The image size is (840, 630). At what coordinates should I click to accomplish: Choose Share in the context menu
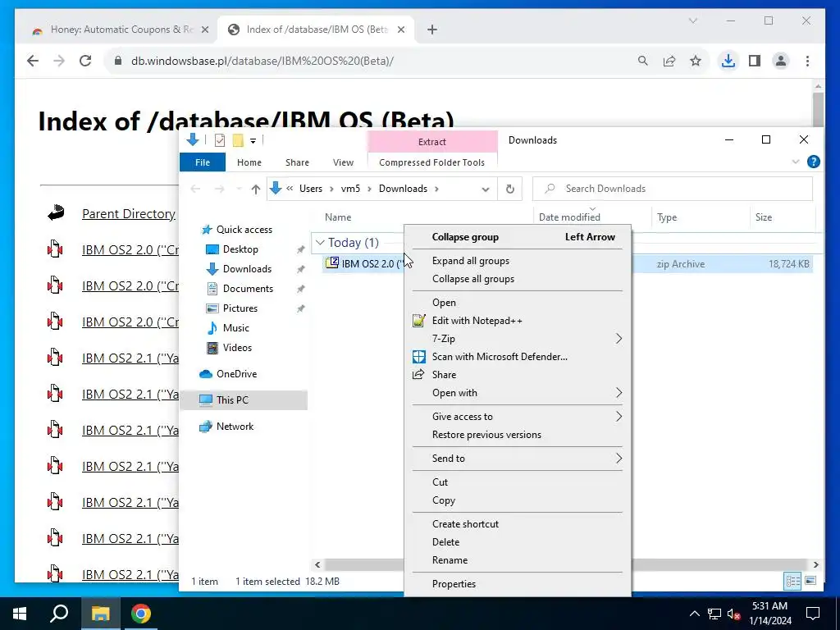click(518, 374)
